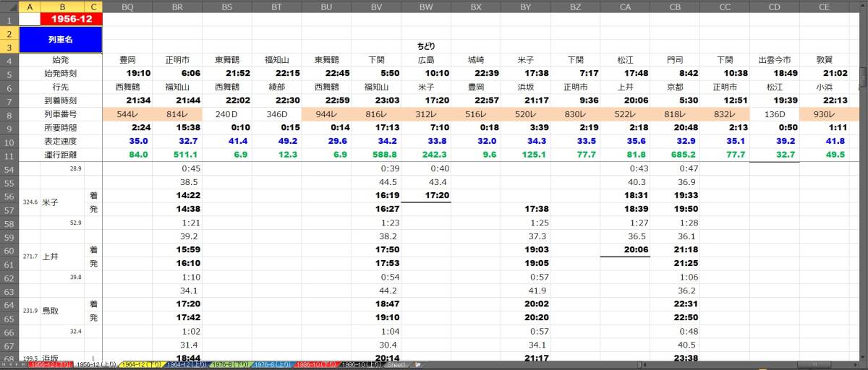The height and width of the screenshot is (370, 868).
Task: Click the 所要時間 row label
Action: (61, 128)
